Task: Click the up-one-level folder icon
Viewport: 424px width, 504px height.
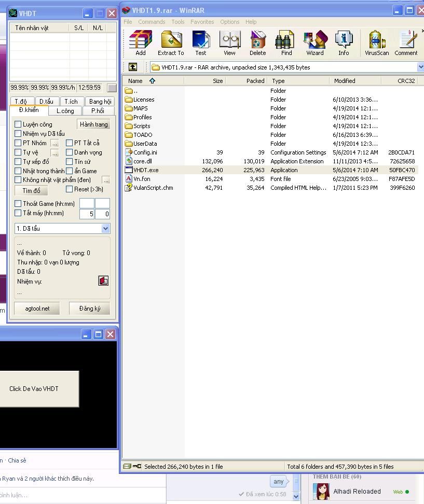Action: (x=133, y=67)
